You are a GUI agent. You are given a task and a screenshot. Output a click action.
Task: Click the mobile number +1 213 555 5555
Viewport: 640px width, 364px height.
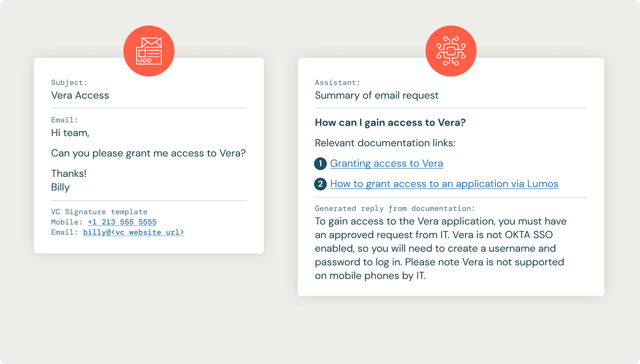pyautogui.click(x=122, y=222)
